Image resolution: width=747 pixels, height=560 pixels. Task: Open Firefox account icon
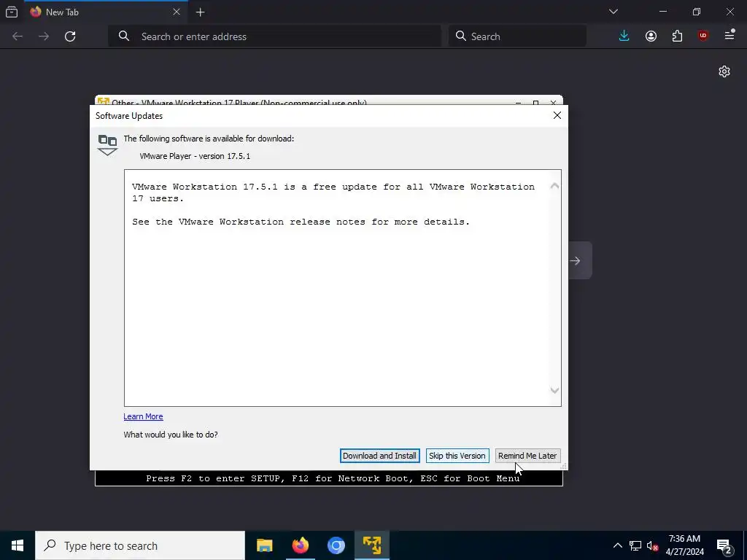[651, 36]
